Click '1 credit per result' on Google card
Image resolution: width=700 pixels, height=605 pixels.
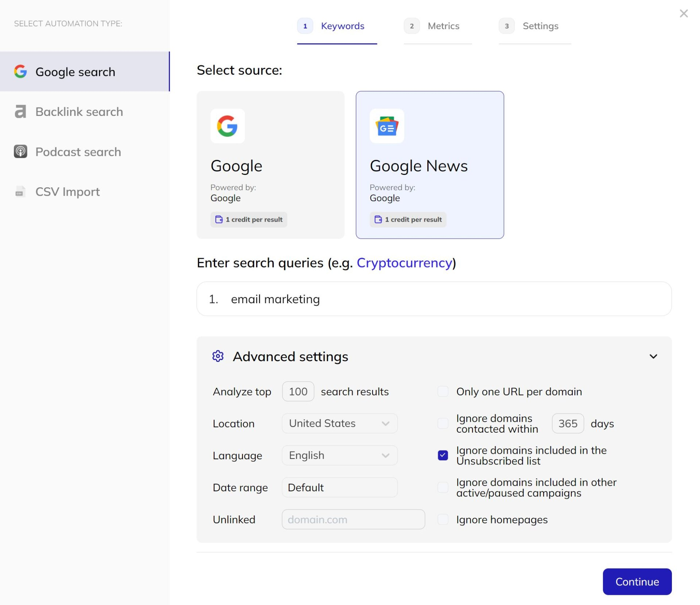point(249,219)
